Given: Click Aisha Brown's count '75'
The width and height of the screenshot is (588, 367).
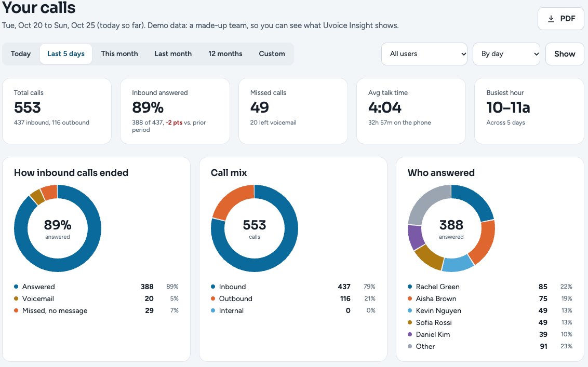Looking at the screenshot, I should coord(543,299).
